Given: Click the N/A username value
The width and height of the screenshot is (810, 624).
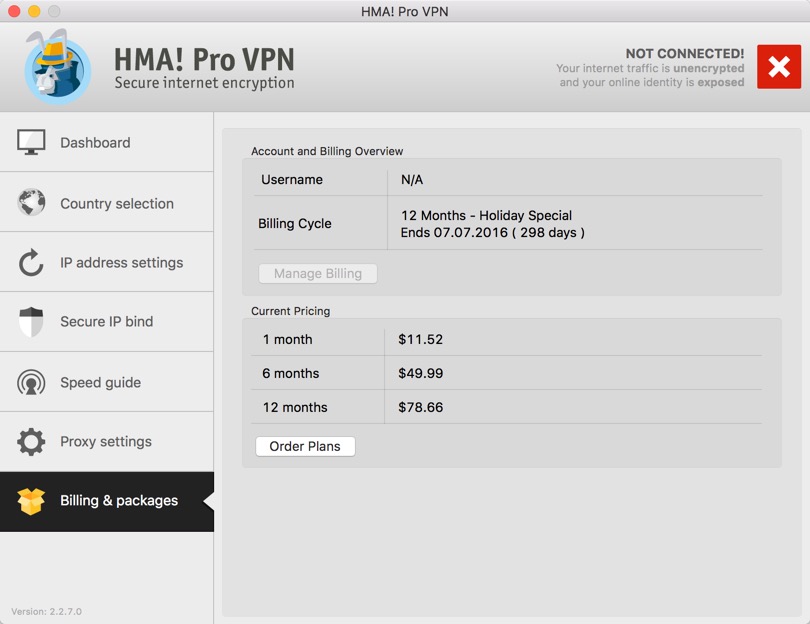Looking at the screenshot, I should 412,180.
